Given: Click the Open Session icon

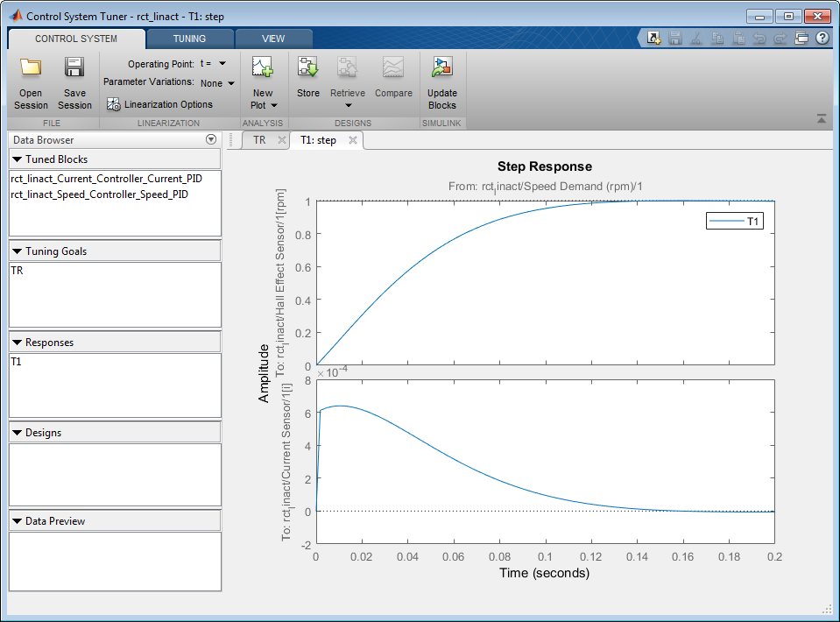Looking at the screenshot, I should click(x=31, y=69).
